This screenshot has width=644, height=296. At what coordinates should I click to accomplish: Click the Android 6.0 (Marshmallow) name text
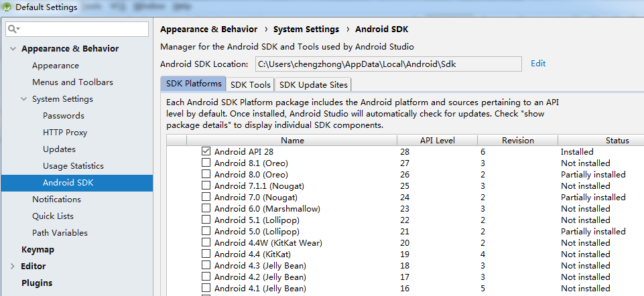coord(267,208)
